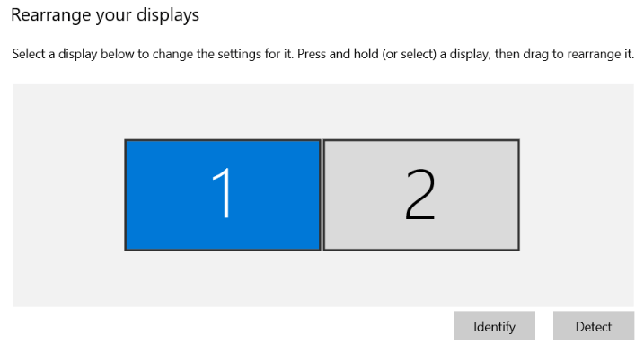Switch settings focus to the second monitor
The width and height of the screenshot is (644, 344).
[421, 195]
